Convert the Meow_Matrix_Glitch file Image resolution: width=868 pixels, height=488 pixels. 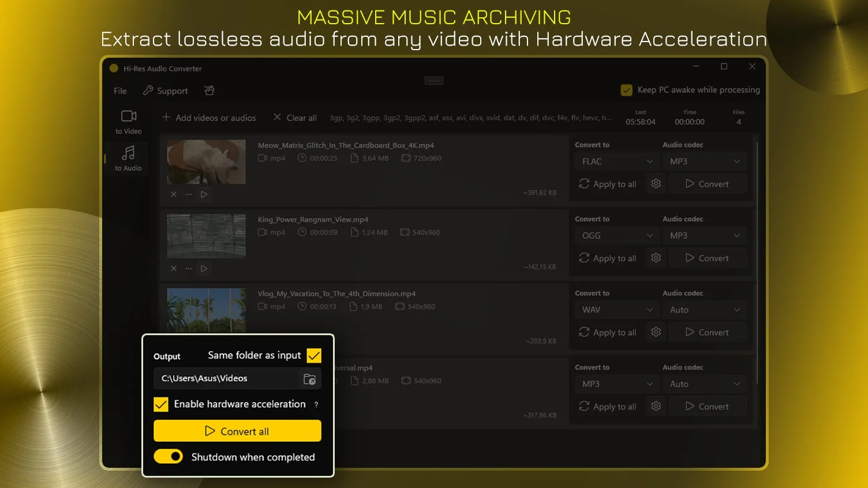click(708, 184)
